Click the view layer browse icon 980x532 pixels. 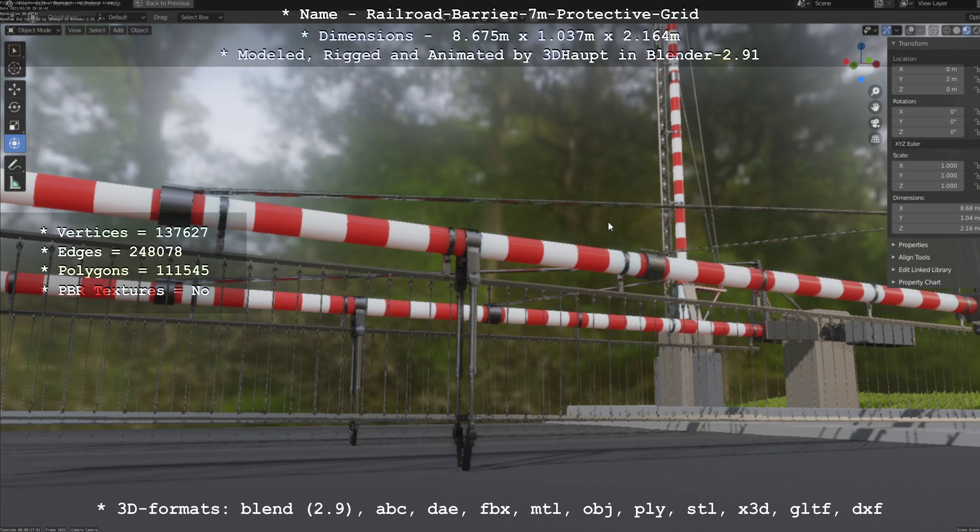[907, 3]
